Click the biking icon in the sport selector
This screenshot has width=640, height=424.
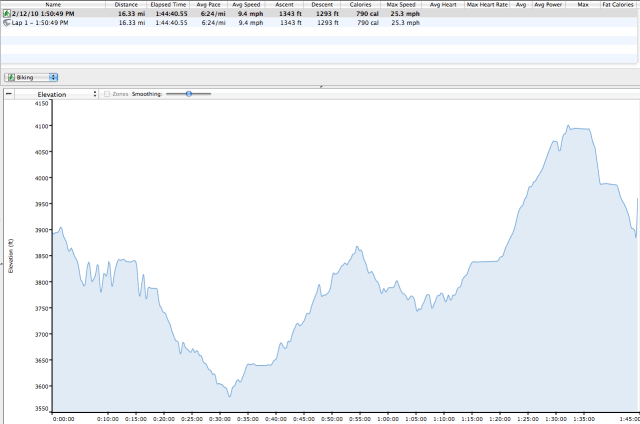point(11,77)
